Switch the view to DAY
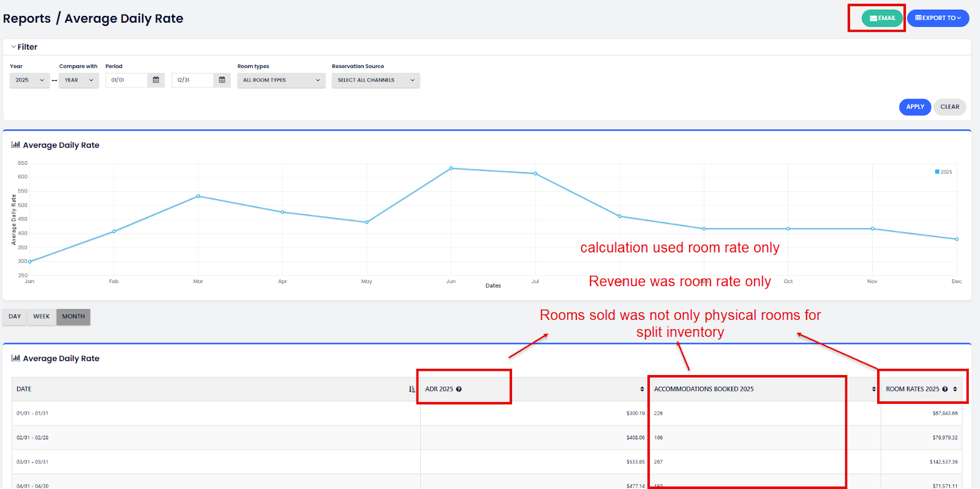 pos(15,317)
